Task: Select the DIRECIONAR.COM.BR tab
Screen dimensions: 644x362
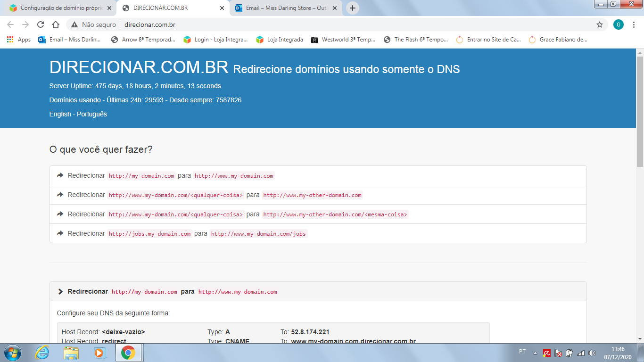Action: pyautogui.click(x=173, y=8)
